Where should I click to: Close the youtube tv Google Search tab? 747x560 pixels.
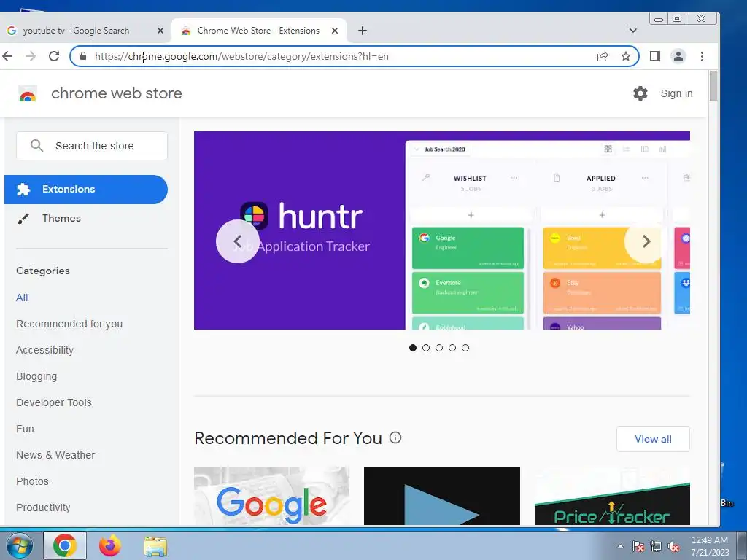(x=160, y=31)
